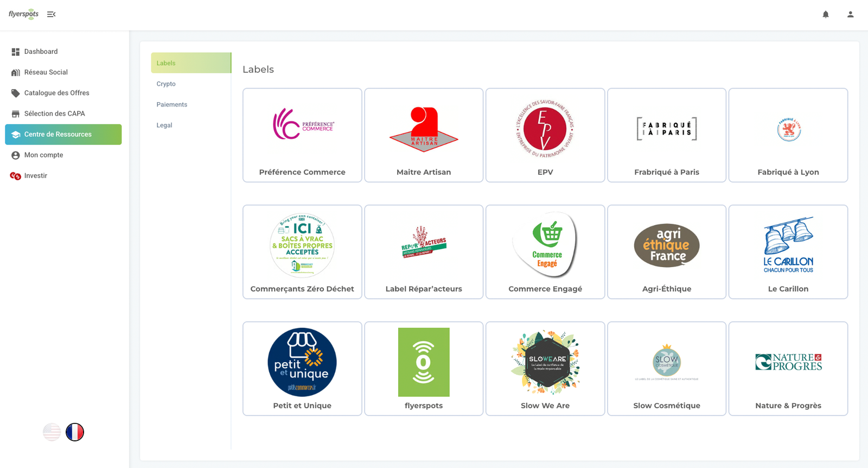
Task: Click the Labels section heading
Action: tap(258, 69)
